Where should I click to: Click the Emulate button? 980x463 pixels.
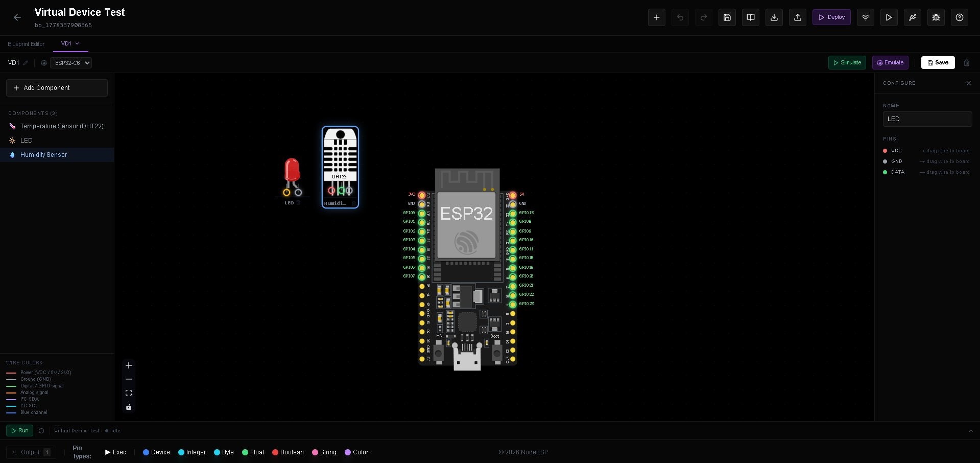pos(890,62)
